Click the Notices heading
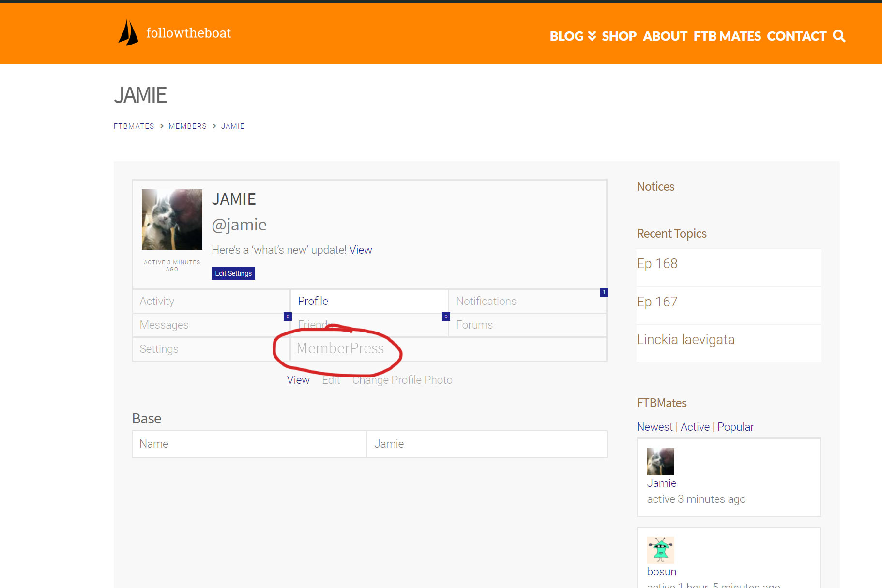 [655, 187]
